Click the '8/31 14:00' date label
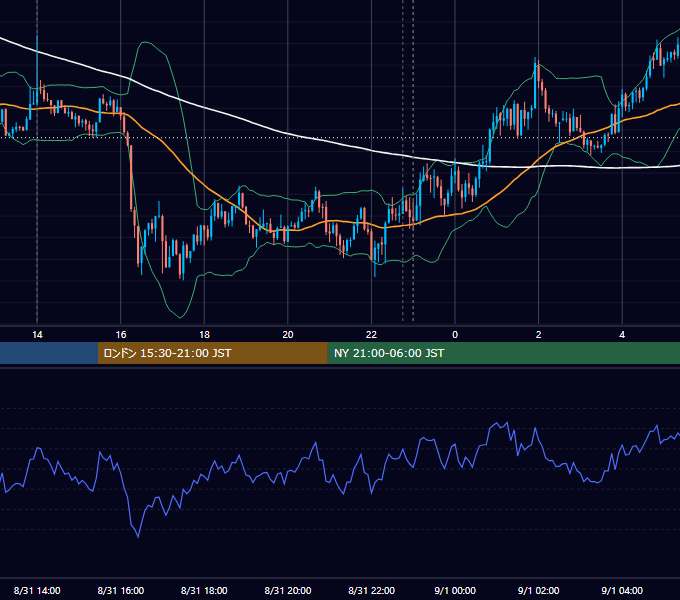 (37, 590)
